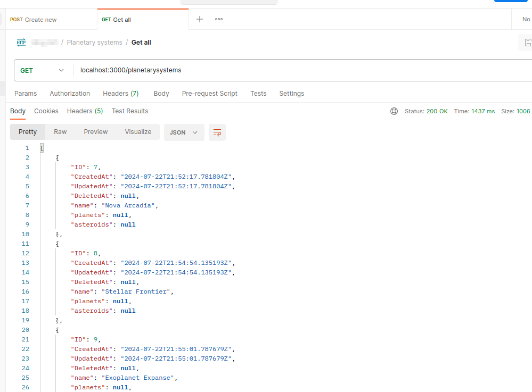Screen dimensions: 532x392
Task: Open a new request tab with plus icon
Action: click(x=200, y=19)
